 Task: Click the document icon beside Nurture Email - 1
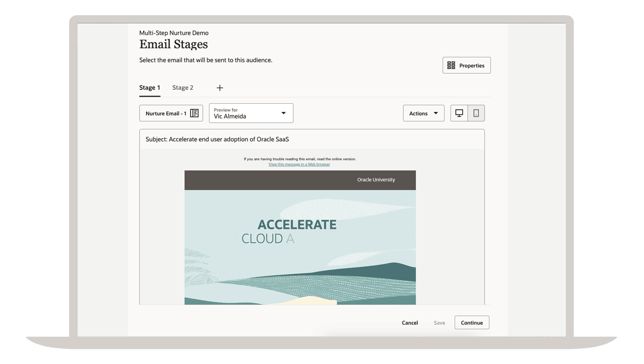pyautogui.click(x=194, y=113)
